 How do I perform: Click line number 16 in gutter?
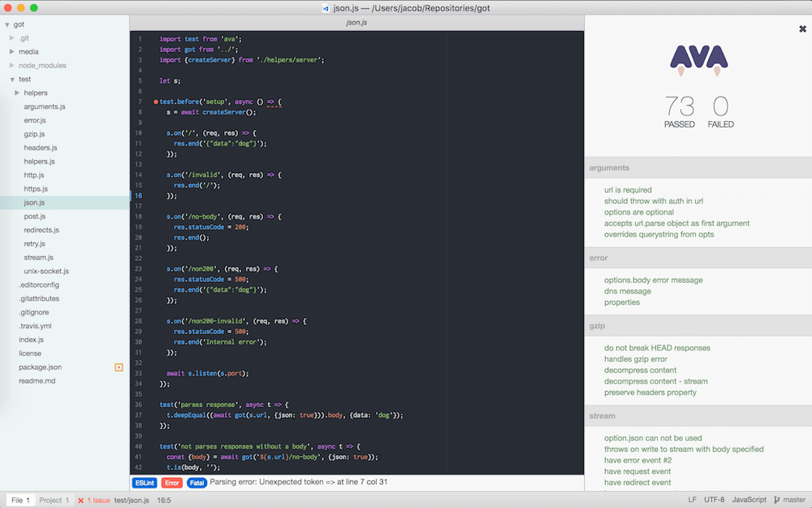tap(139, 196)
